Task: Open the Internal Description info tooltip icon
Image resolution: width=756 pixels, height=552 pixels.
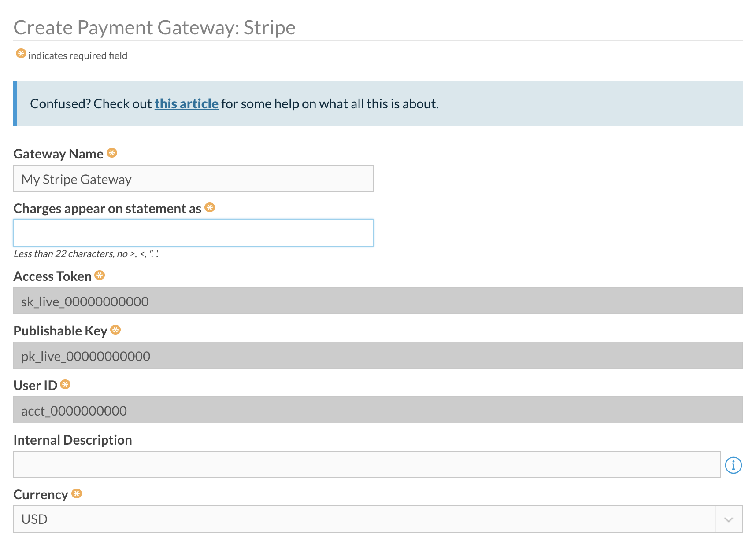Action: 734,464
